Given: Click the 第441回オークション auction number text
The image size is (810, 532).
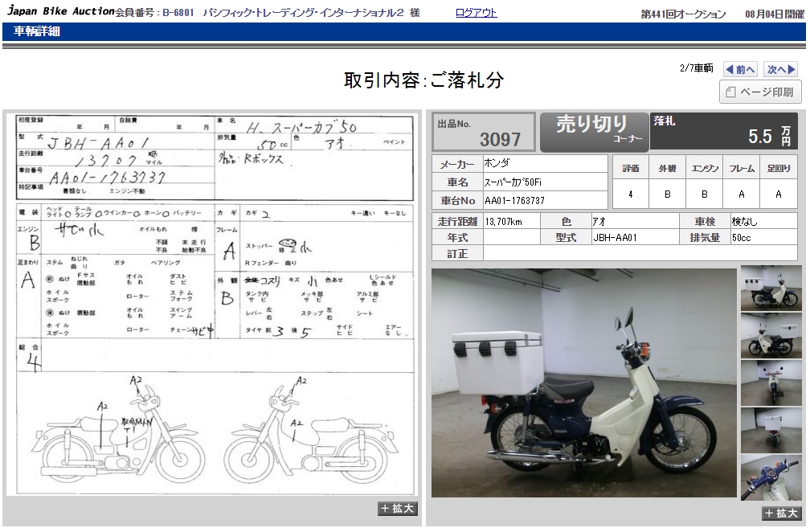Looking at the screenshot, I should pyautogui.click(x=683, y=14).
